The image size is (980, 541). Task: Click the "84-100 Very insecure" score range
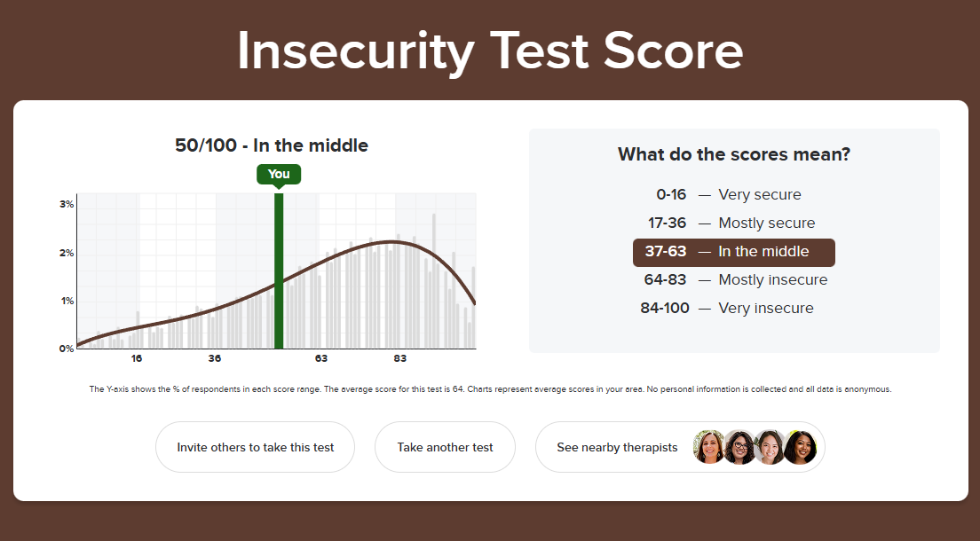pyautogui.click(x=733, y=309)
